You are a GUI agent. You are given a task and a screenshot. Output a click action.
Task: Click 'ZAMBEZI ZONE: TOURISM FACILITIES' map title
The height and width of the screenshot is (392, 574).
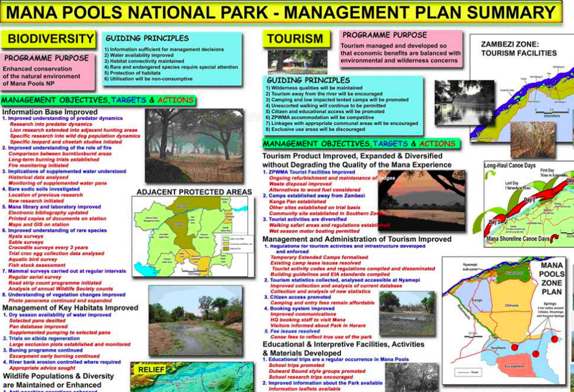coord(519,49)
